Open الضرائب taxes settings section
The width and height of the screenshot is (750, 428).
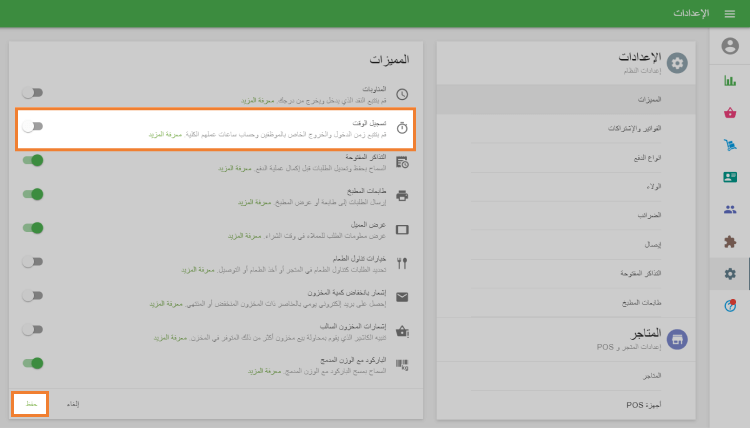point(566,215)
